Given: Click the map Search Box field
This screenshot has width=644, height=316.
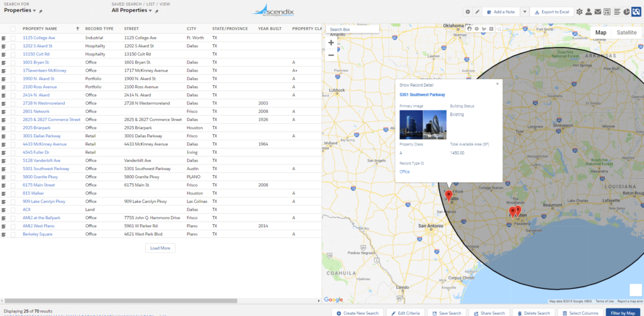Looking at the screenshot, I should pos(352,30).
